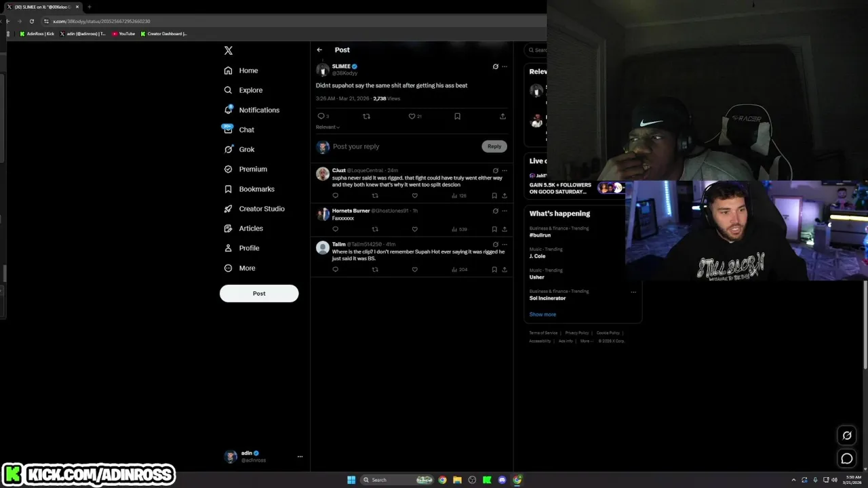
Task: Reload the page in the browser toolbar
Action: click(x=31, y=21)
